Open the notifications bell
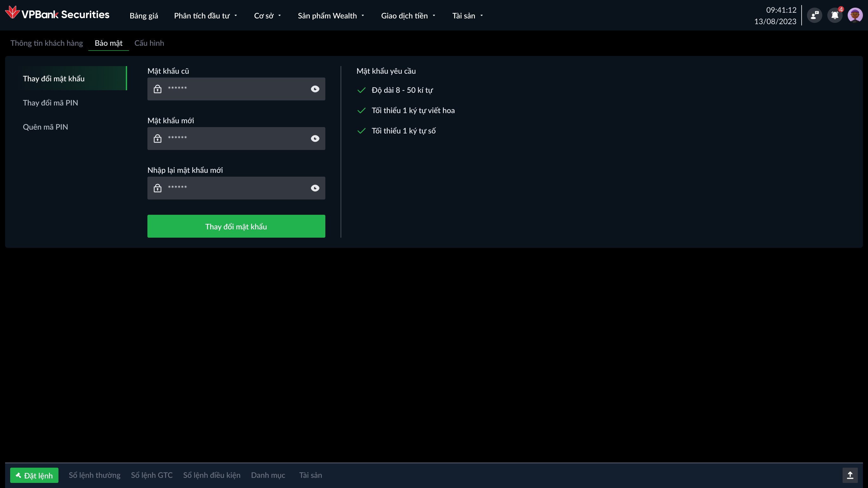Screen dimensions: 868x488 pos(835,15)
